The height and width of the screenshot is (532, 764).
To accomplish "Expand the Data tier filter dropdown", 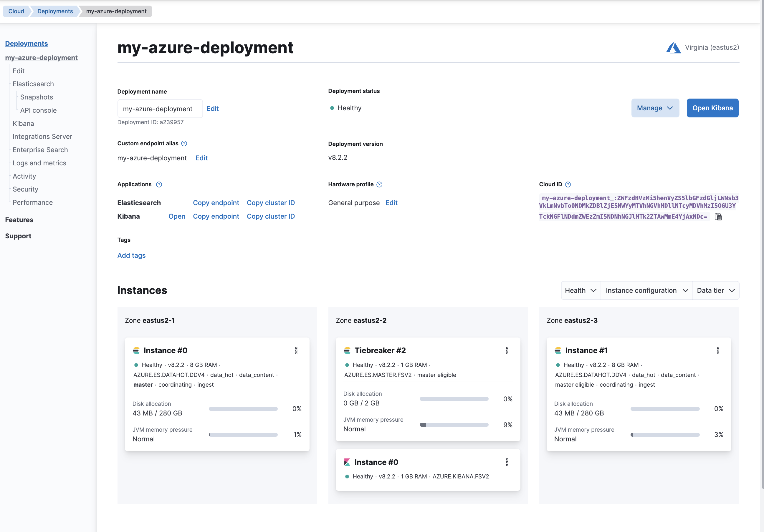I will tap(715, 290).
